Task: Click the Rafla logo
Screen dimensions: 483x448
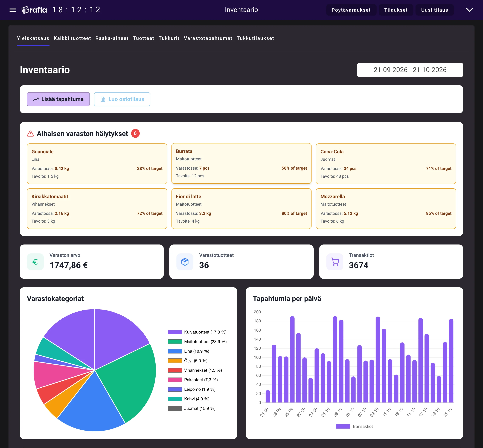Action: tap(34, 10)
